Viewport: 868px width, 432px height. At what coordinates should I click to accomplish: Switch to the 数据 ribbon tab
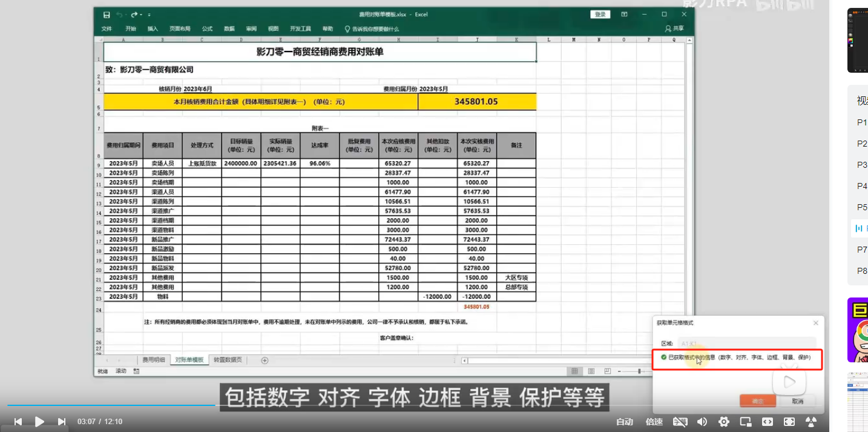(229, 28)
